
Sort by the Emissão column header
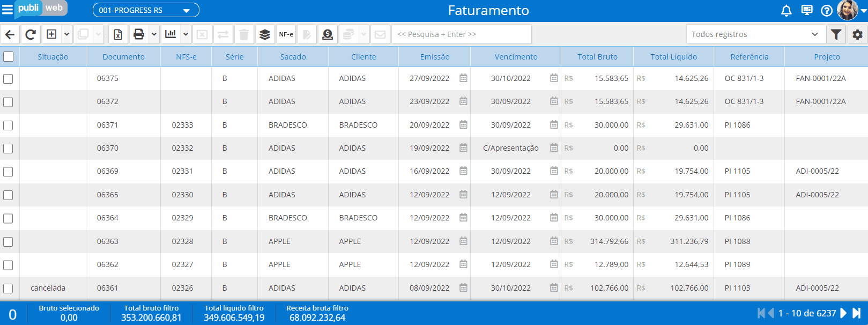click(435, 57)
